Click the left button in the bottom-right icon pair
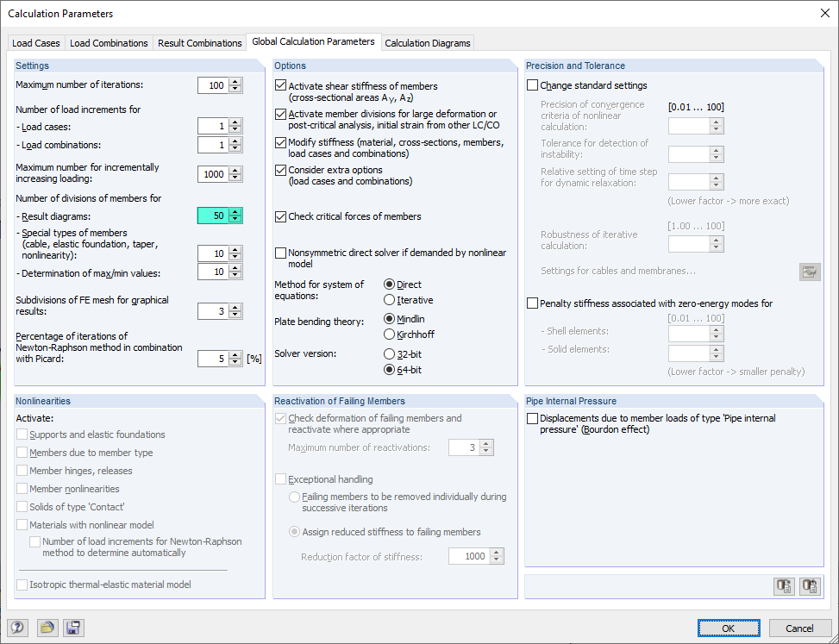Screen dimensions: 839x644 pos(783,586)
